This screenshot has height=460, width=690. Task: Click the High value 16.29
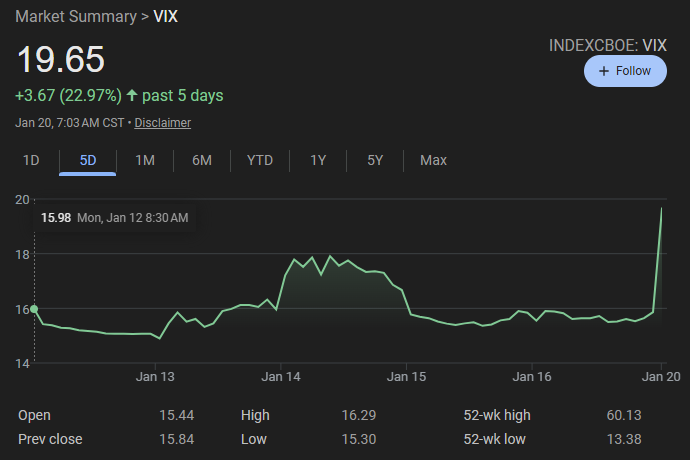359,415
